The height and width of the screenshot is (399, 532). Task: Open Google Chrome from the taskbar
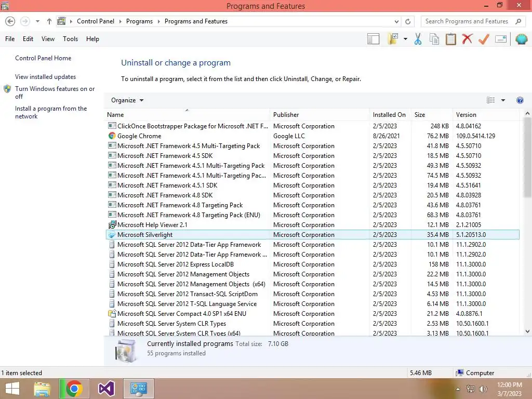point(74,389)
